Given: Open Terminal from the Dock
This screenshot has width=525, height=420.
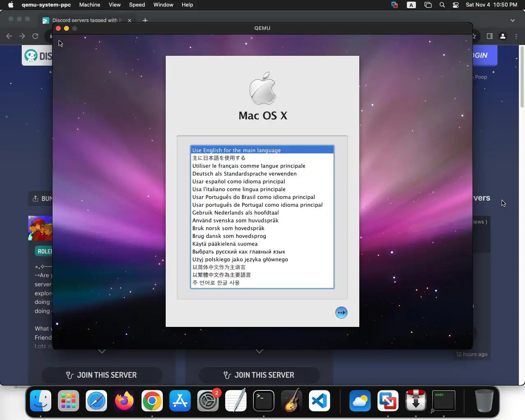Looking at the screenshot, I should (264, 401).
